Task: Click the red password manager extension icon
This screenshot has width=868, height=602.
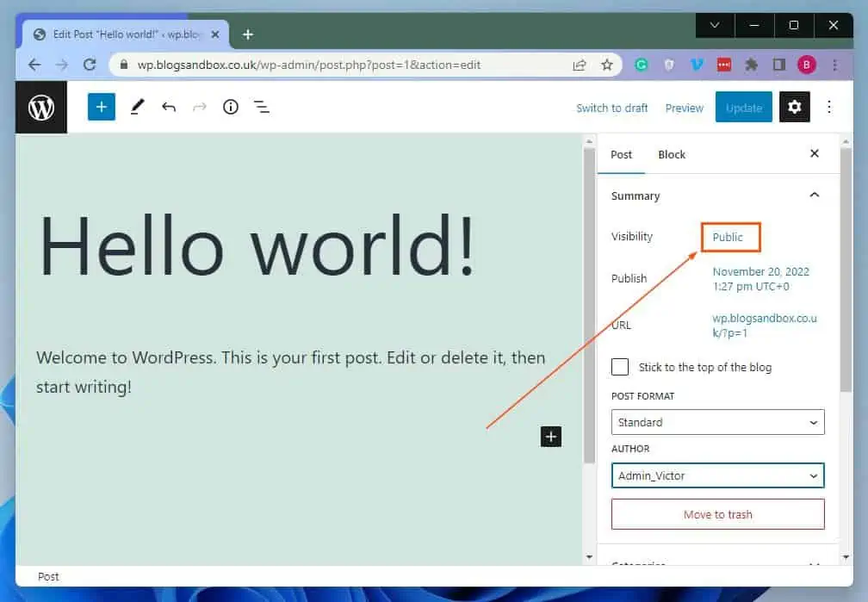Action: 724,65
